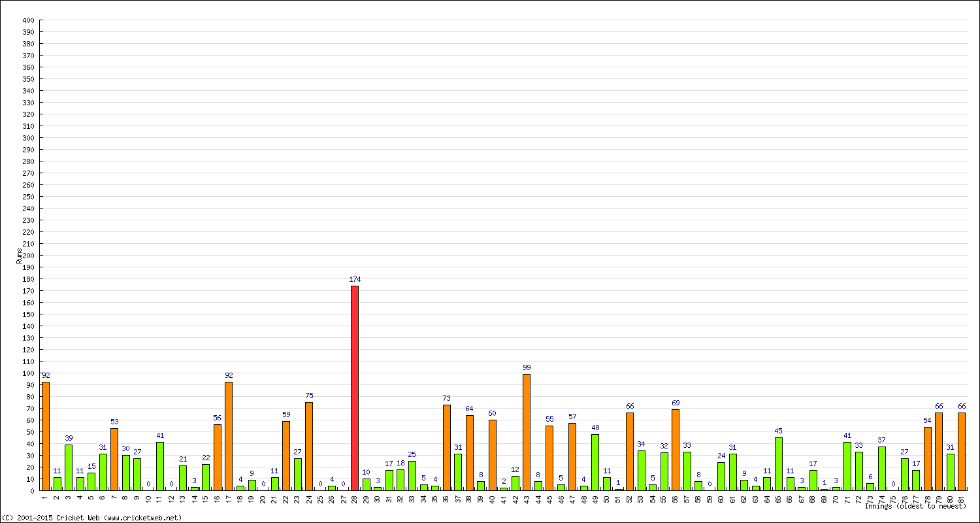Select the value label '12' above innings 42
The height and width of the screenshot is (523, 980).
coord(515,470)
